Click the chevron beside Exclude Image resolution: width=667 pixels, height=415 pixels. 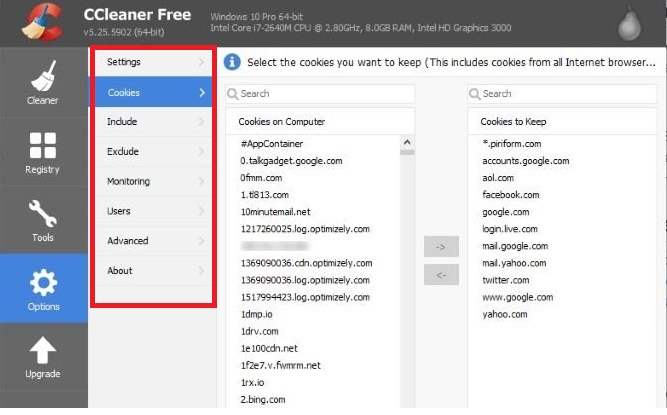click(x=202, y=151)
